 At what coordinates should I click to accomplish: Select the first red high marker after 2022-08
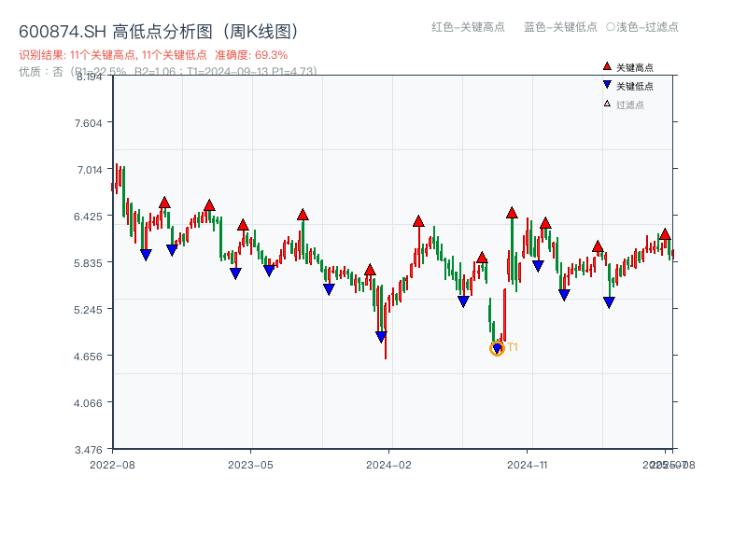point(165,203)
